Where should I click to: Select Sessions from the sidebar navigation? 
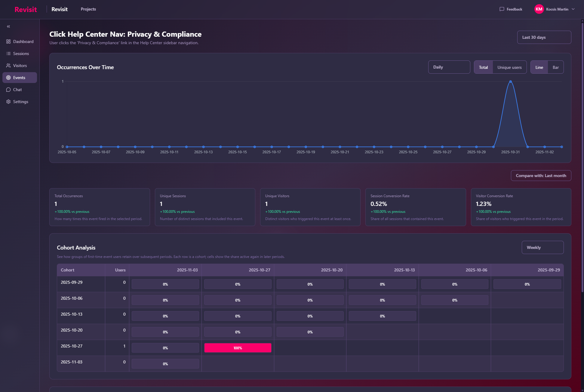pos(21,54)
